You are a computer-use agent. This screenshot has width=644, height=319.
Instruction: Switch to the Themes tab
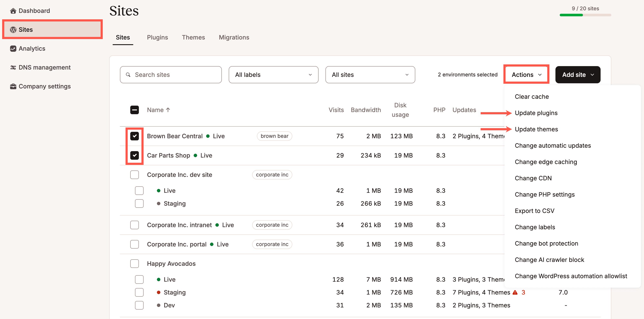(193, 37)
